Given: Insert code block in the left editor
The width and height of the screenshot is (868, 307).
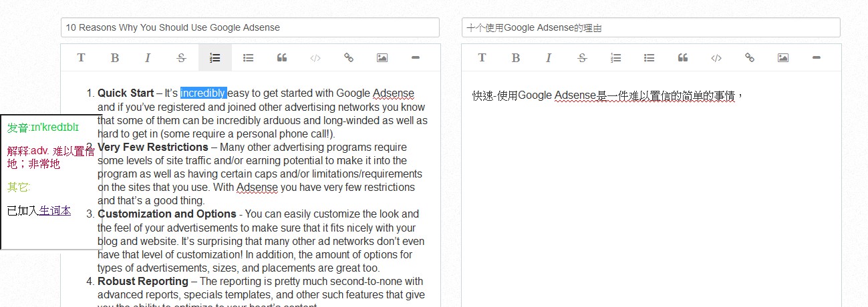Looking at the screenshot, I should pos(315,58).
